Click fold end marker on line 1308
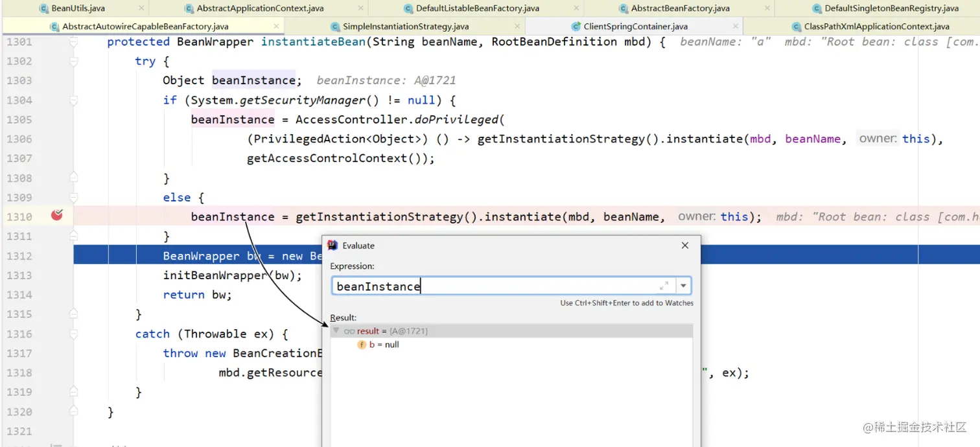 point(74,177)
